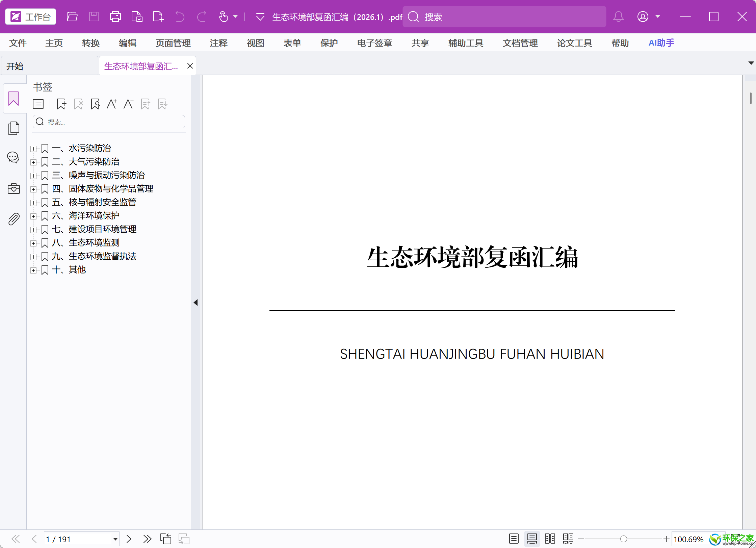Viewport: 756px width, 548px height.
Task: Open the 注释 menu tab
Action: point(218,43)
